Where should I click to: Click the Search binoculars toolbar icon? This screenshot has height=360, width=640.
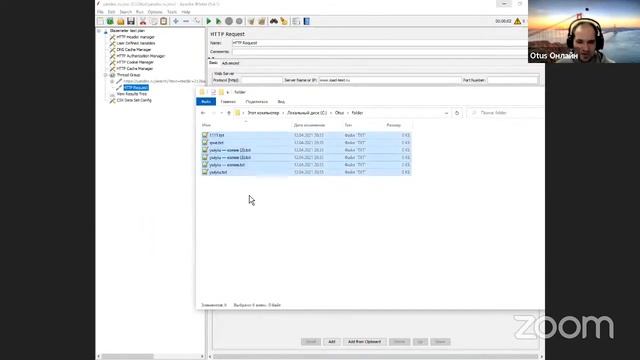click(274, 21)
